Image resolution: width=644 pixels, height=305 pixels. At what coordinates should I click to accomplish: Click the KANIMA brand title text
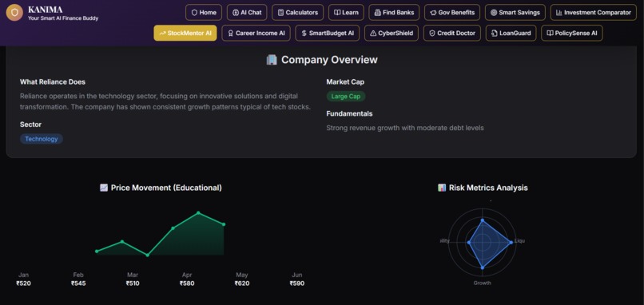click(46, 10)
